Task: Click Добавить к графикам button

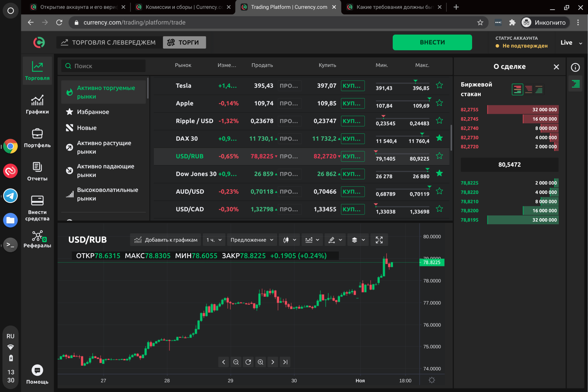Action: pos(166,240)
